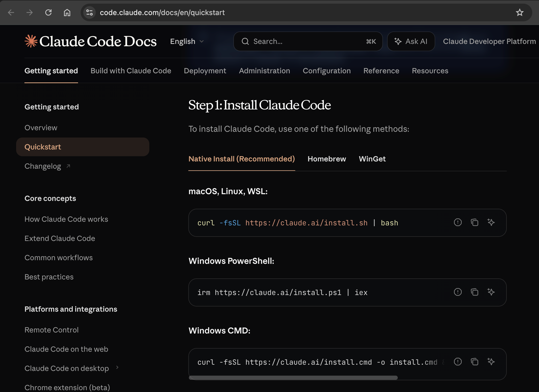Click the Ask AI button
This screenshot has width=539, height=392.
point(411,41)
